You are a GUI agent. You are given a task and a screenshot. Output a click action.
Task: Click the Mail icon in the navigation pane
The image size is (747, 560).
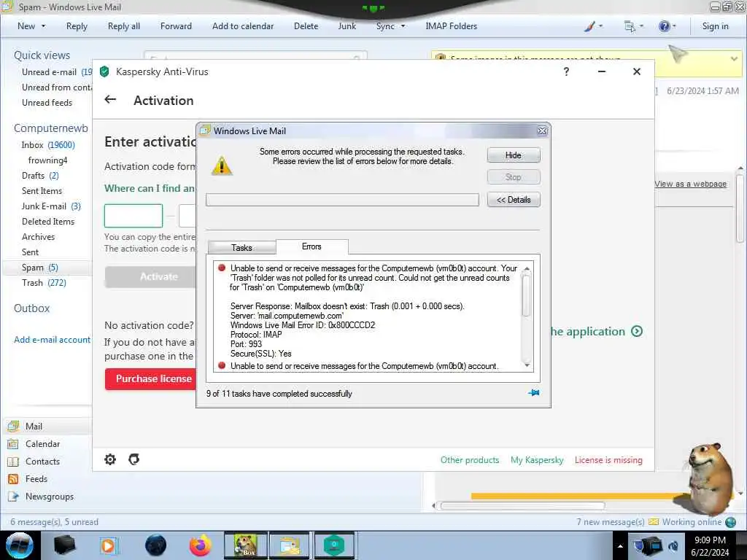pos(13,426)
